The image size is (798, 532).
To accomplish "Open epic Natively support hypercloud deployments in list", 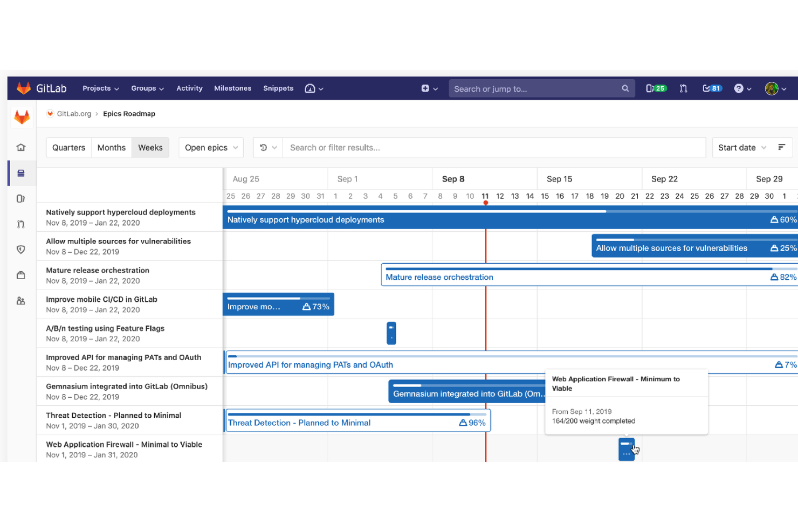I will [x=121, y=212].
